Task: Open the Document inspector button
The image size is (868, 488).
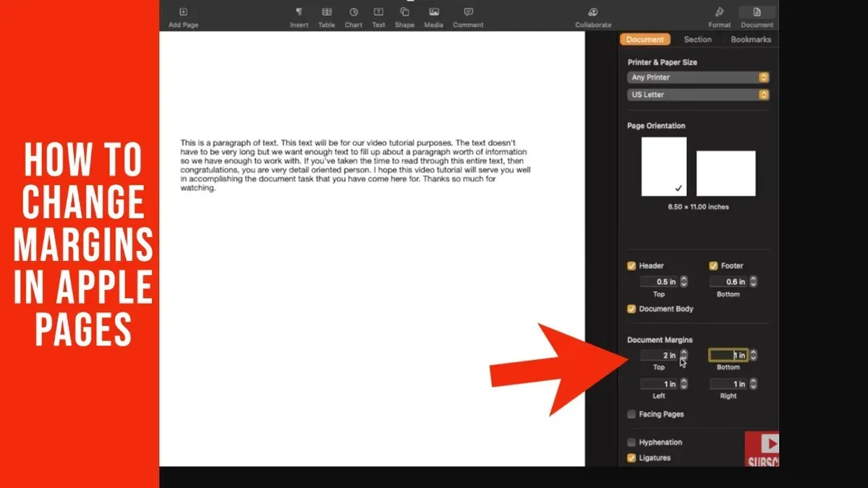Action: [x=757, y=12]
